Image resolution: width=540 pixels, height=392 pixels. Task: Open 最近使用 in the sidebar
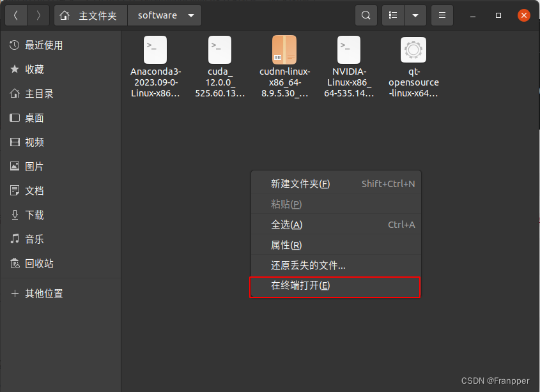pos(61,45)
